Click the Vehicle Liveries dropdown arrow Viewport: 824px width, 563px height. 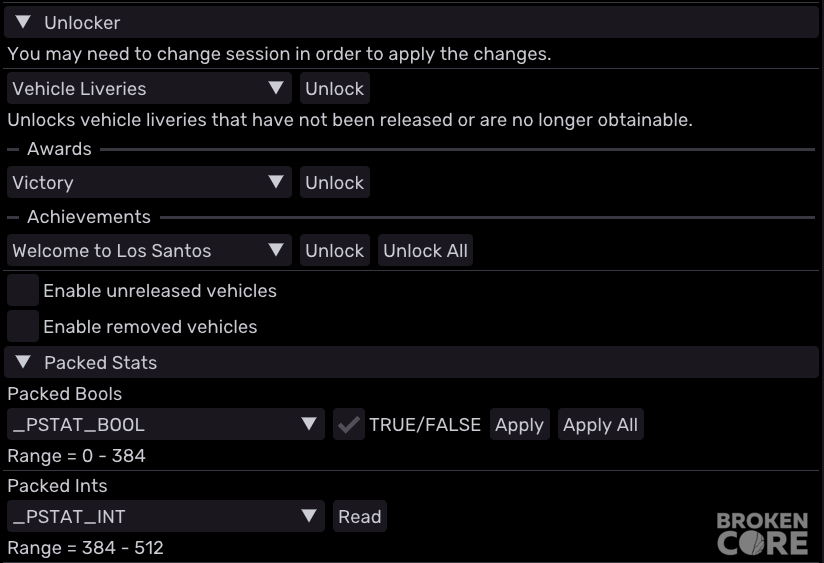pyautogui.click(x=276, y=88)
